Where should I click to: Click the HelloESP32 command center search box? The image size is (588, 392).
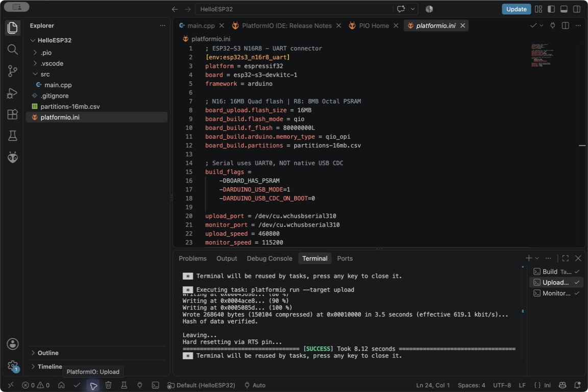click(295, 9)
